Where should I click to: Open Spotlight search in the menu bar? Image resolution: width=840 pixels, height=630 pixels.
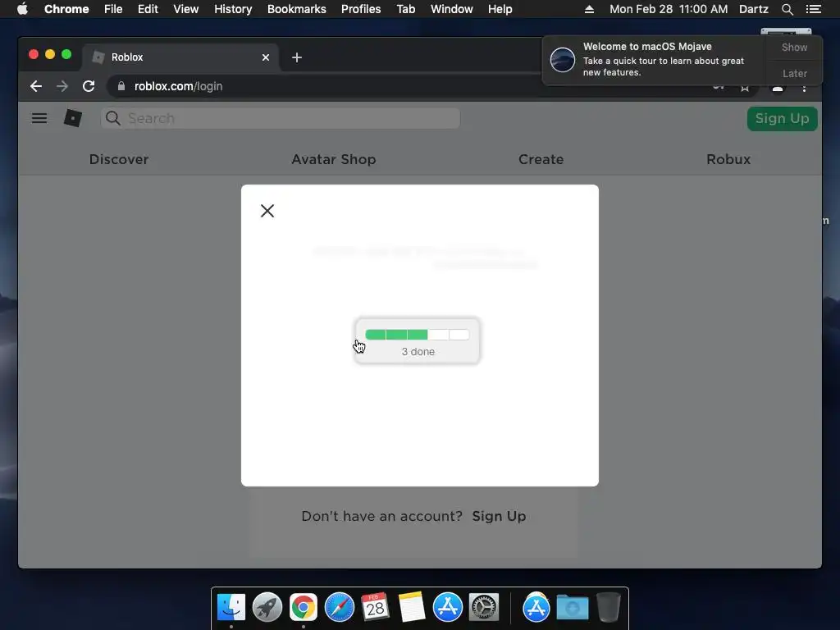787,9
